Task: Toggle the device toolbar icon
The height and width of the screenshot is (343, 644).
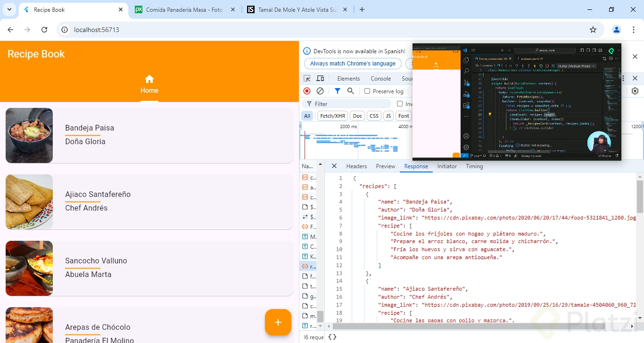Action: coord(321,79)
